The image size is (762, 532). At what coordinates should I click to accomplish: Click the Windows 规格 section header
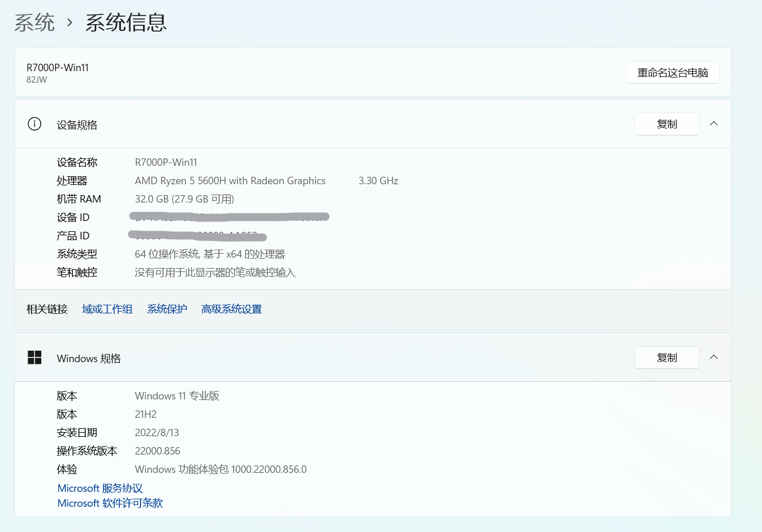tap(89, 358)
